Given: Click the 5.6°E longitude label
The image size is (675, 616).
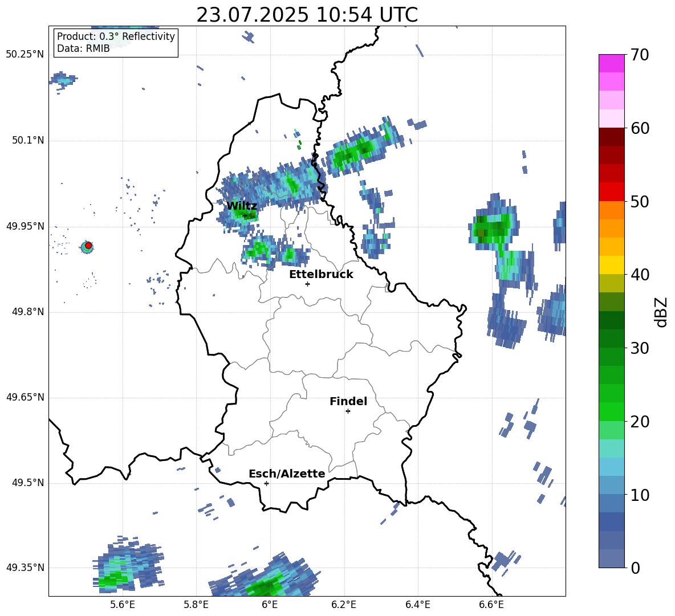Looking at the screenshot, I should point(122,605).
